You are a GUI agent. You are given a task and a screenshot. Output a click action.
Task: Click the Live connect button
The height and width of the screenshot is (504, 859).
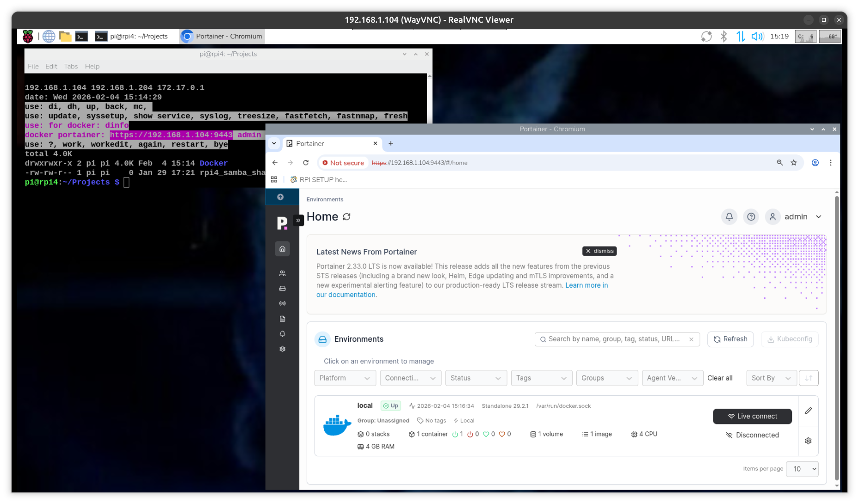coord(752,416)
